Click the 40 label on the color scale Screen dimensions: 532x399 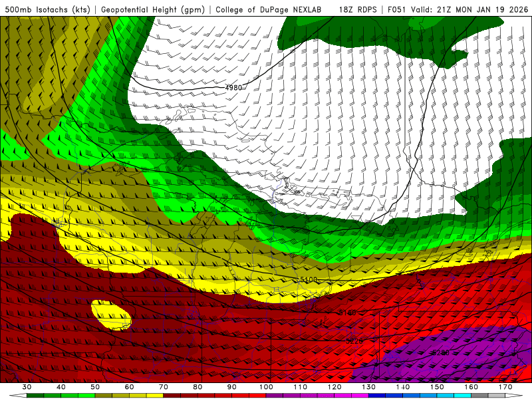[x=61, y=387]
